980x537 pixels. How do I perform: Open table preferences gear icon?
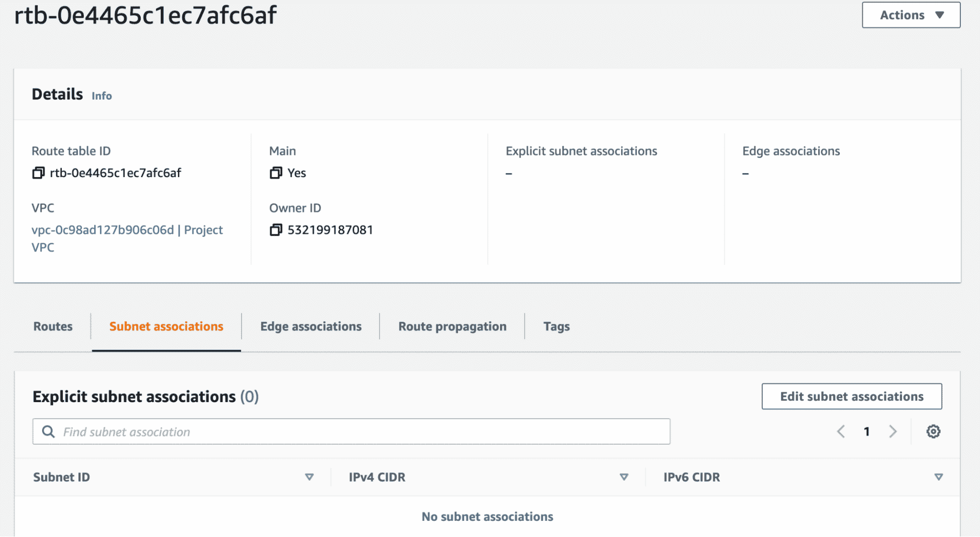click(x=933, y=432)
